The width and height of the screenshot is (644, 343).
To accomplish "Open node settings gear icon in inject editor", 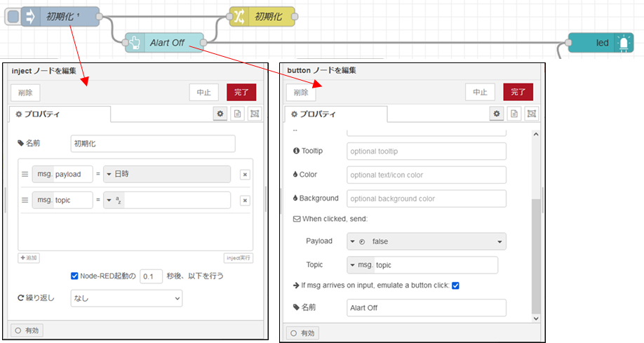I will coord(221,114).
